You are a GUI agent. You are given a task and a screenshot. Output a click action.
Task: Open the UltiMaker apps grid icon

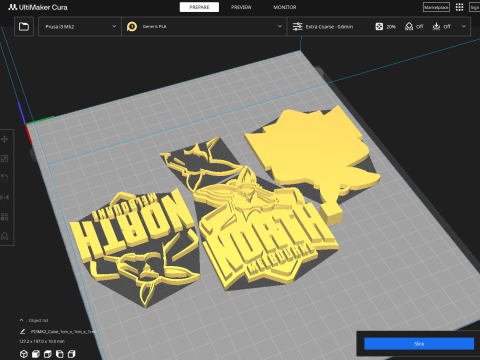click(x=459, y=7)
